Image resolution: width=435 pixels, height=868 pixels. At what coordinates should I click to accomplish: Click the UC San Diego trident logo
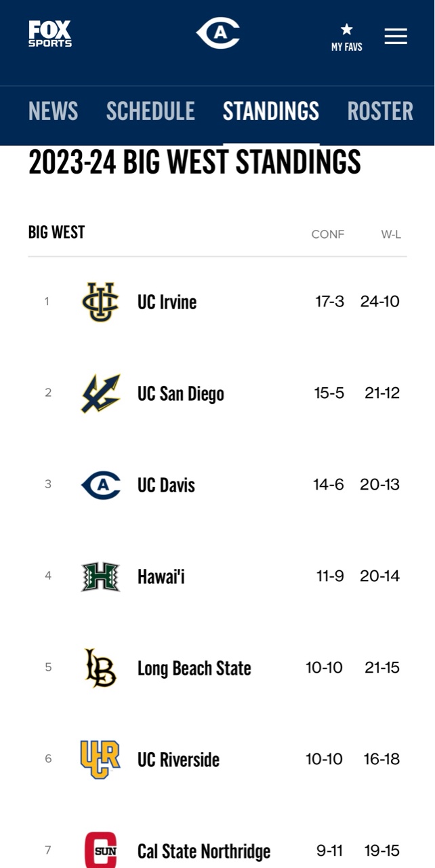tap(100, 393)
